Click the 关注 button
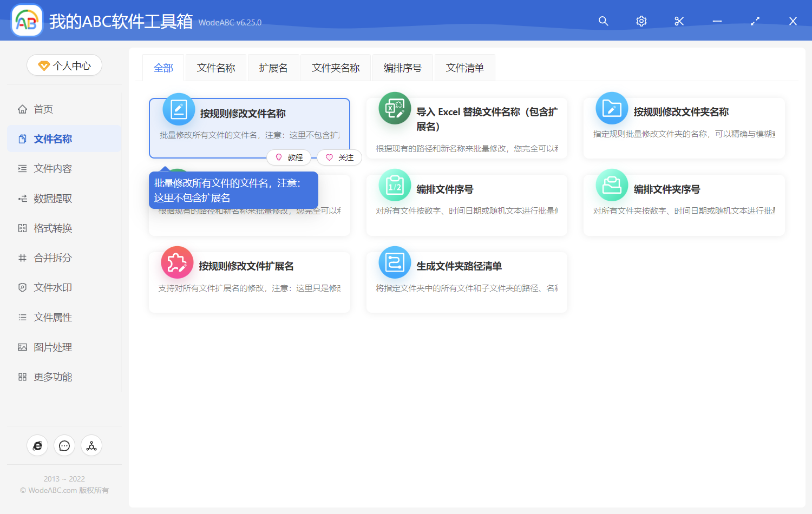Screen dimensions: 812x514 (x=339, y=157)
